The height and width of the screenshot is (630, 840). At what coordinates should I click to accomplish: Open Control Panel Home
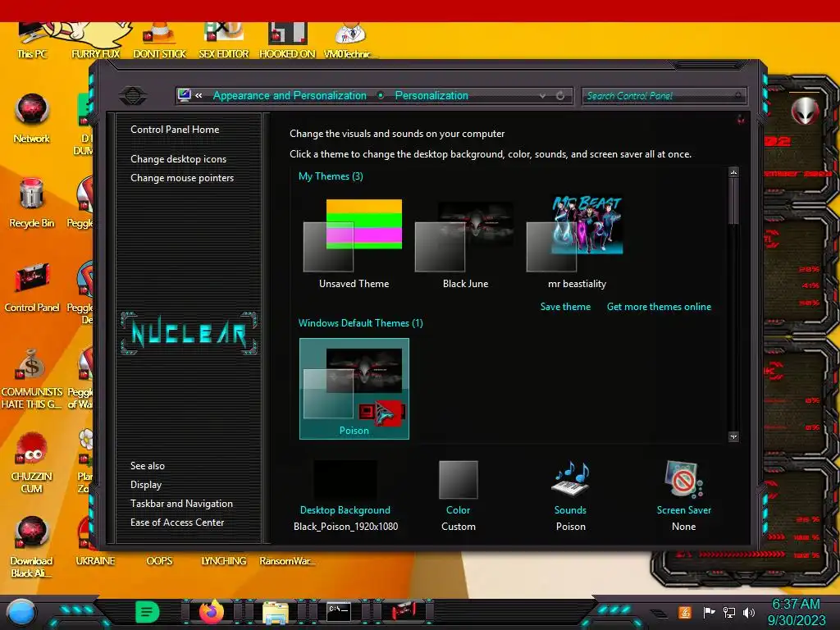click(x=175, y=130)
